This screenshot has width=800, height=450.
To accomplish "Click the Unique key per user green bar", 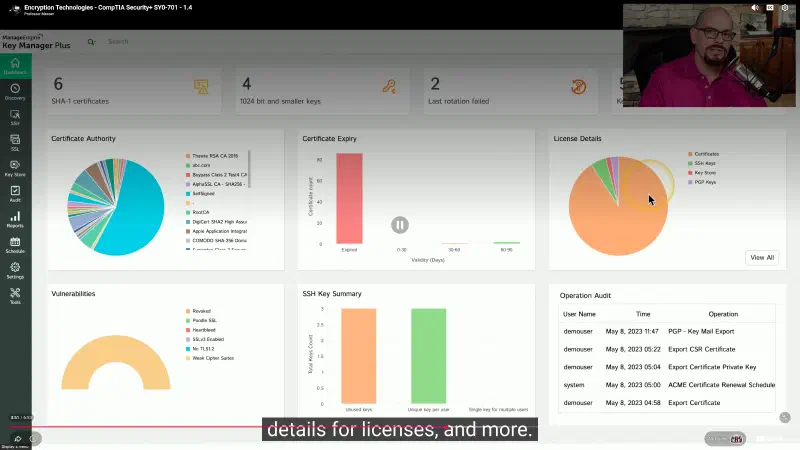I will [x=429, y=356].
